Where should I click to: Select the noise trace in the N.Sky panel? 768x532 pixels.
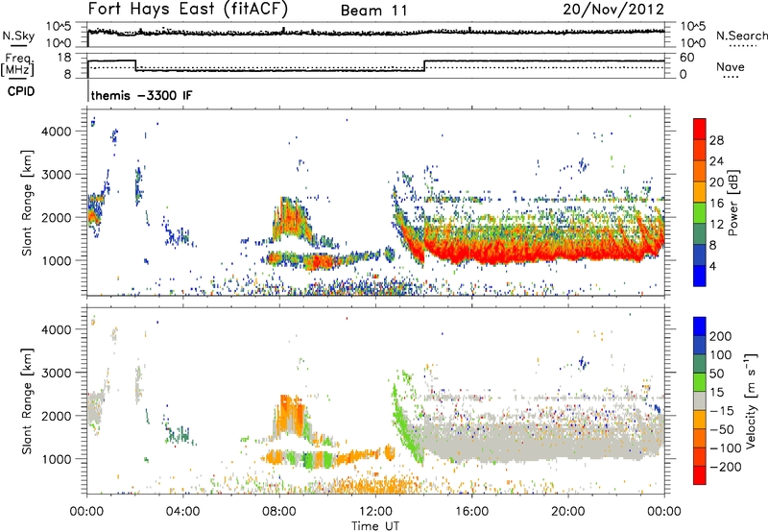375,33
